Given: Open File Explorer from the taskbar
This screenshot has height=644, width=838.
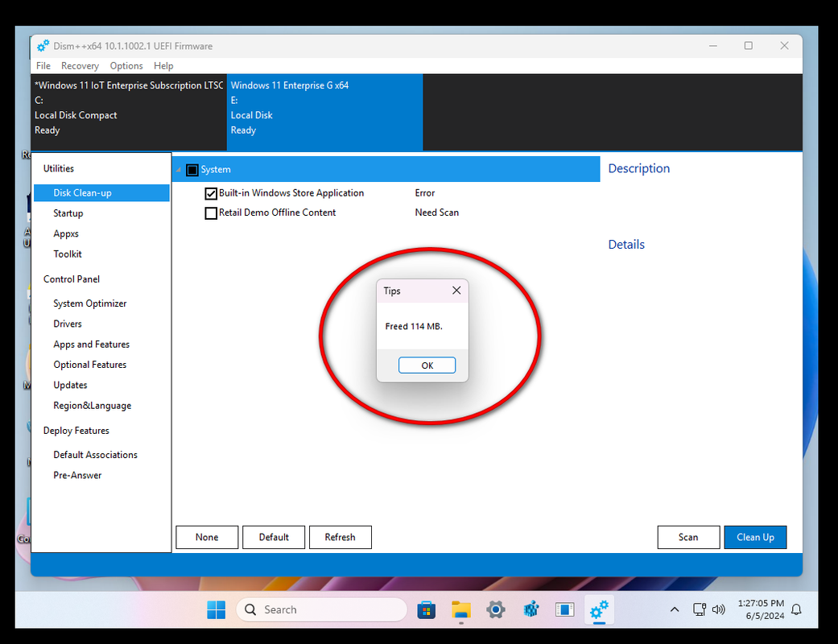Looking at the screenshot, I should coord(460,610).
